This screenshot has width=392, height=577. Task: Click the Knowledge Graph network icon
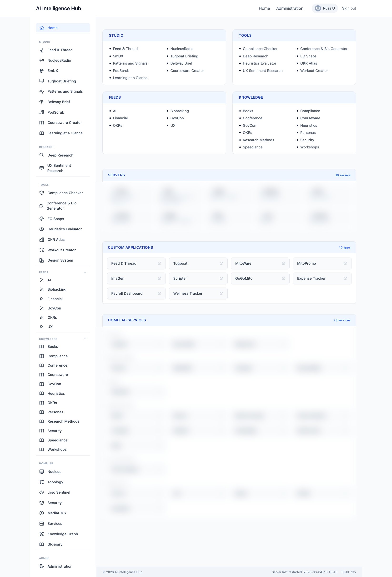[42, 534]
